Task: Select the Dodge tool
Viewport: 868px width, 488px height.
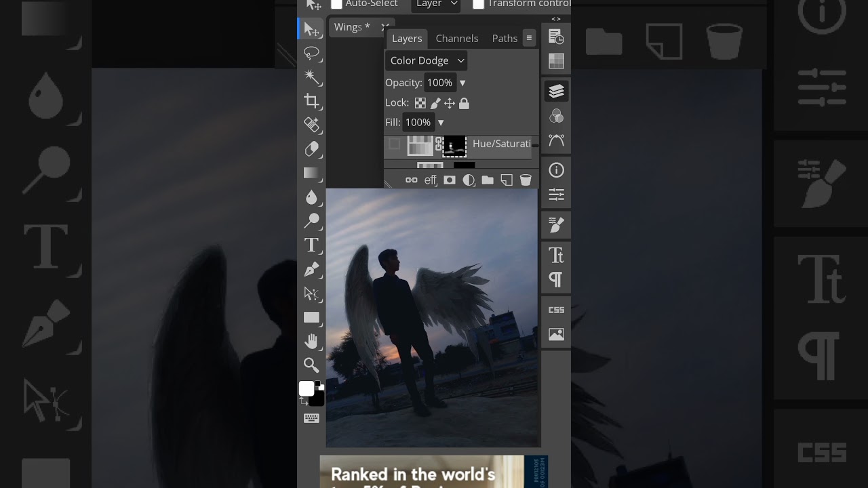Action: [312, 221]
